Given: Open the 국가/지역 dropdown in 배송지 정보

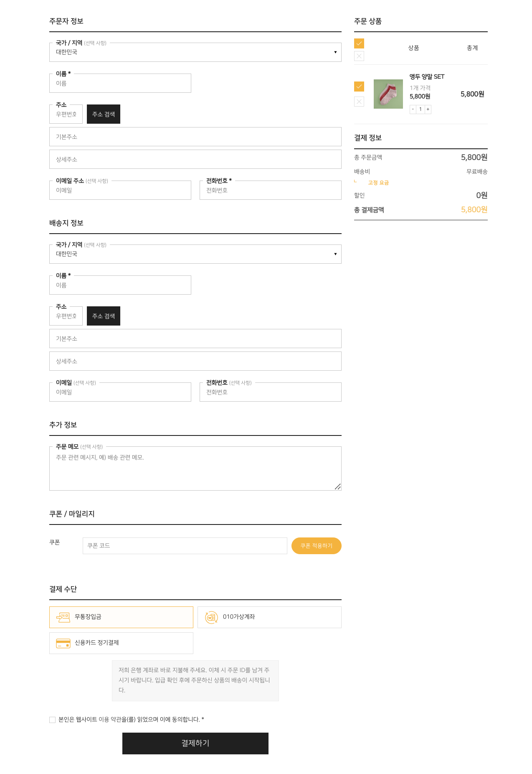Looking at the screenshot, I should pos(195,254).
